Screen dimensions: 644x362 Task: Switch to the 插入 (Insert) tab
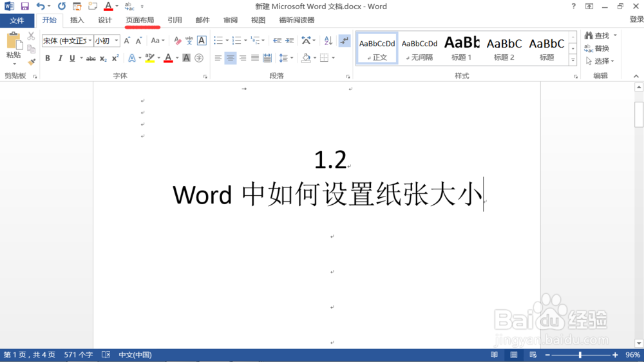coord(77,20)
